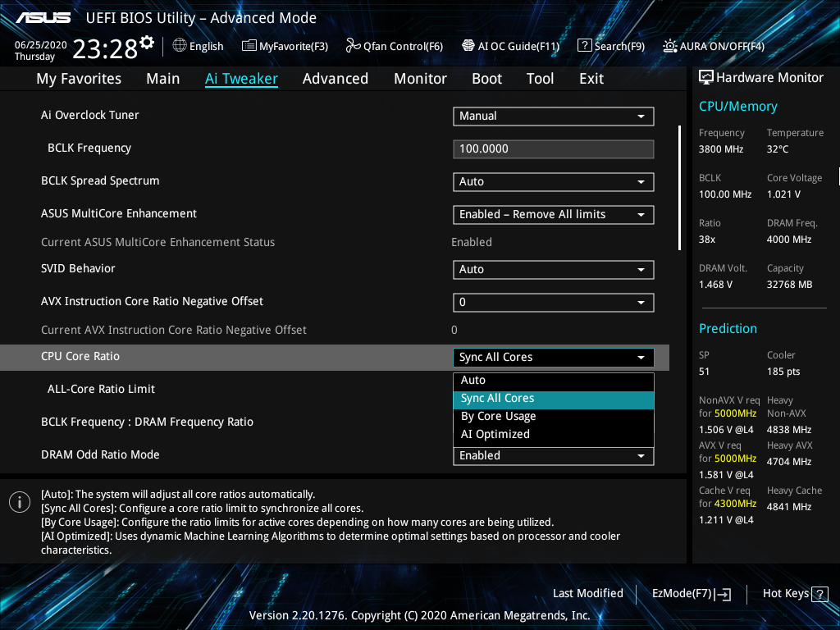Image resolution: width=840 pixels, height=630 pixels.
Task: Expand the SVID Behavior dropdown
Action: [554, 269]
